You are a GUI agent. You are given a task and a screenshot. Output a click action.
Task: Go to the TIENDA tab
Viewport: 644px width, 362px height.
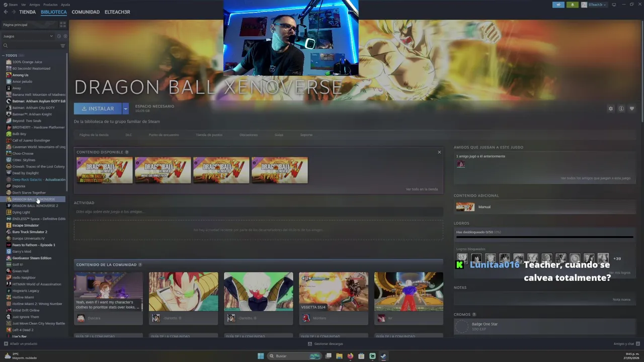coord(28,12)
